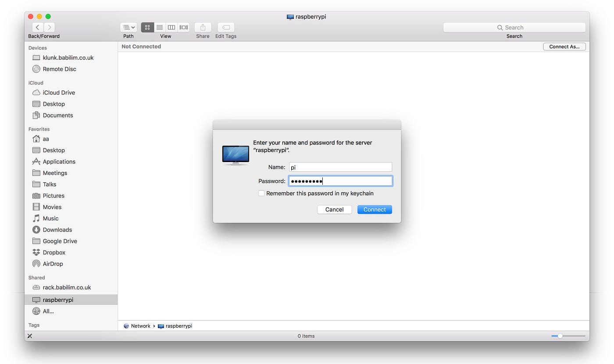The width and height of the screenshot is (614, 364).
Task: Open the Share menu icon
Action: [202, 27]
